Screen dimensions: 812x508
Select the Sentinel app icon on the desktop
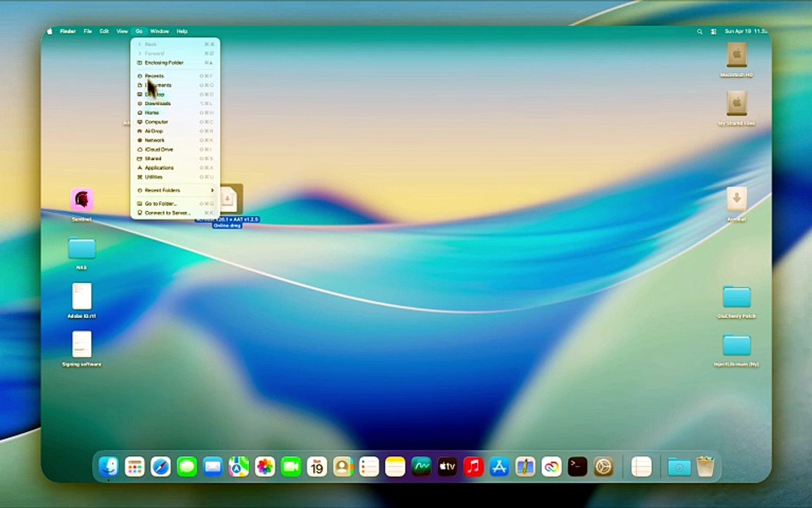click(x=82, y=200)
